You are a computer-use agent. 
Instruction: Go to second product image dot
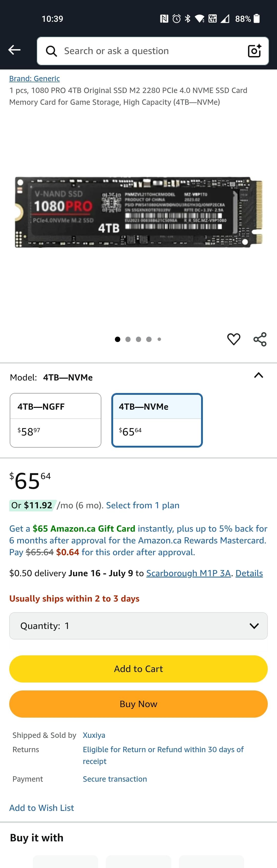click(128, 339)
